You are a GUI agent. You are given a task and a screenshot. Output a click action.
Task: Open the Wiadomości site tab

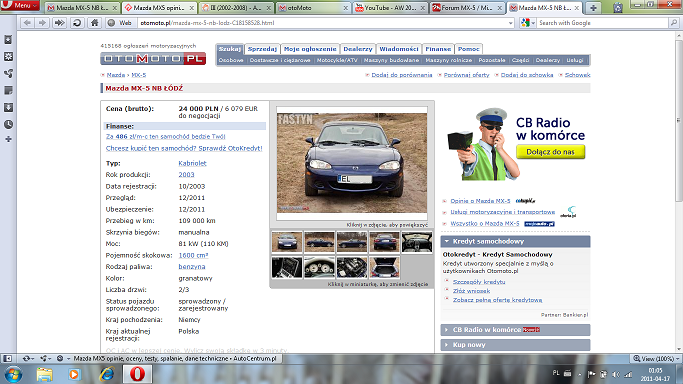[399, 49]
